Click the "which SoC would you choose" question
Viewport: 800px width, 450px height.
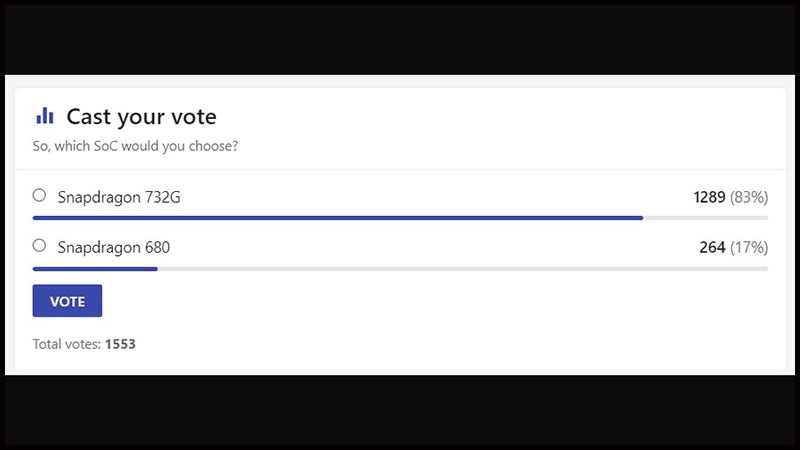(135, 147)
